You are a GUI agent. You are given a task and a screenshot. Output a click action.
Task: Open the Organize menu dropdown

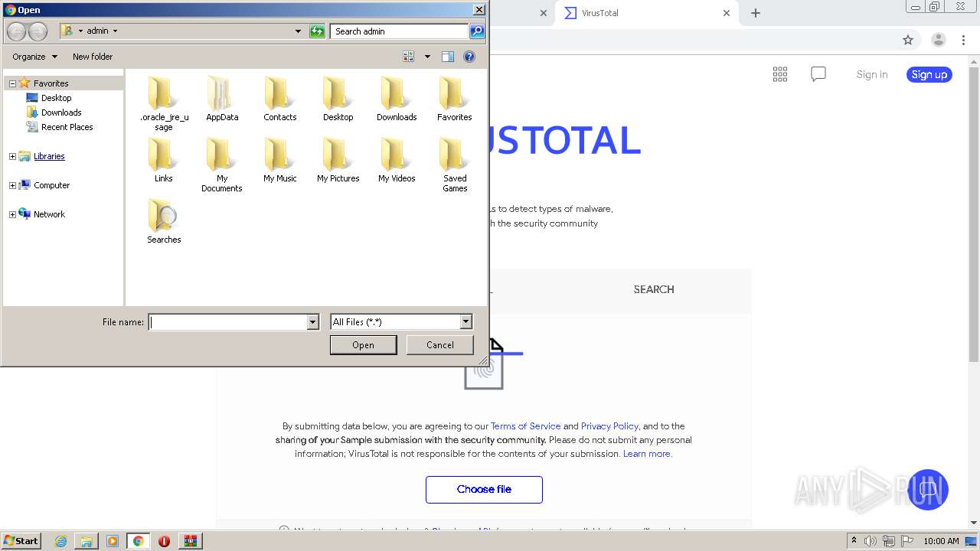[x=34, y=57]
